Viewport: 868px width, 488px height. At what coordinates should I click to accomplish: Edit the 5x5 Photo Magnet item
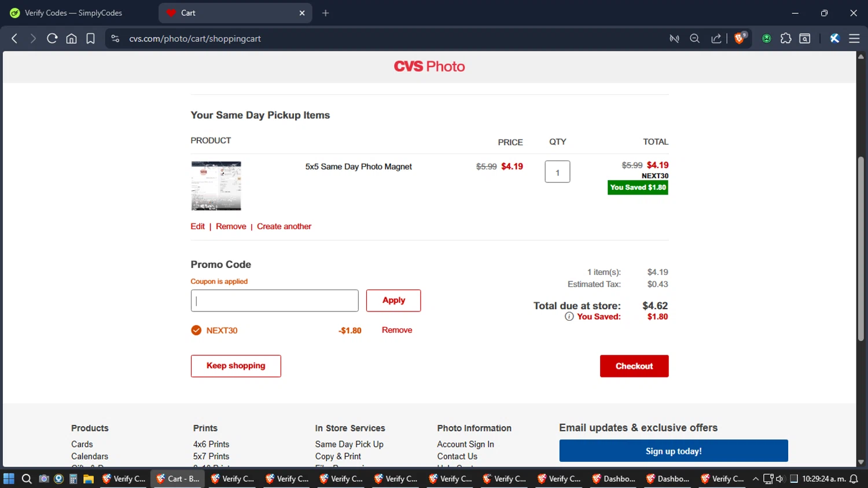click(197, 226)
